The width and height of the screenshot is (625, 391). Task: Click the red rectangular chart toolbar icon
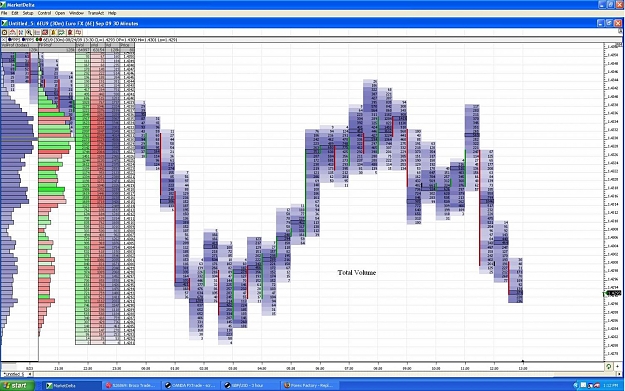45,32
